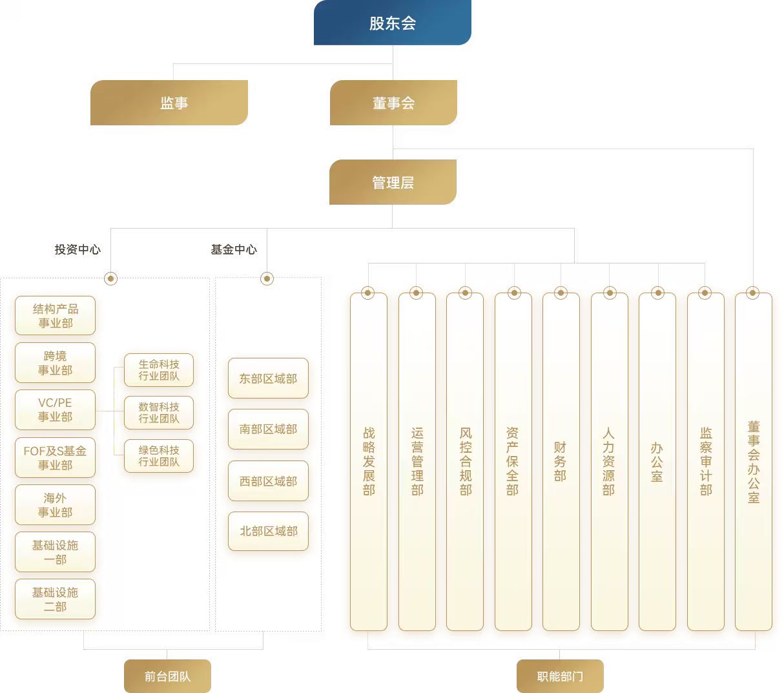
Task: Click circle marker above 监察审计部 column
Action: click(x=705, y=293)
